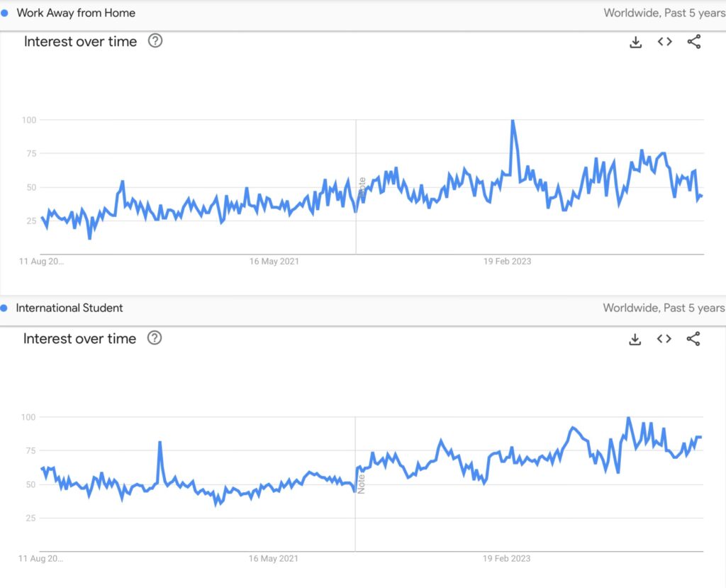Click the International Student search term
The height and width of the screenshot is (588, 726).
(x=69, y=308)
